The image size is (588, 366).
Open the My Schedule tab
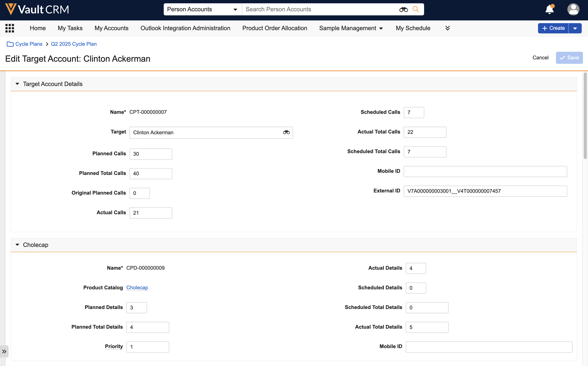(413, 28)
